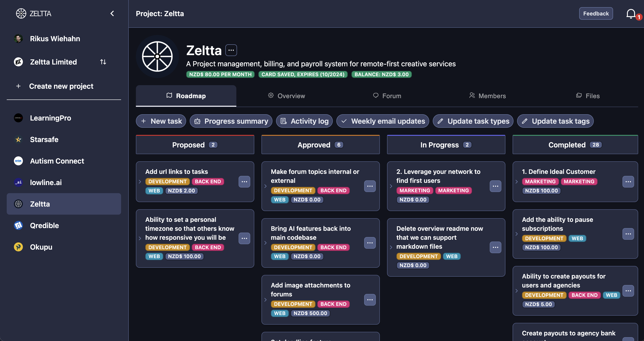Switch to the Overview tab
Image resolution: width=644 pixels, height=341 pixels.
(x=287, y=96)
